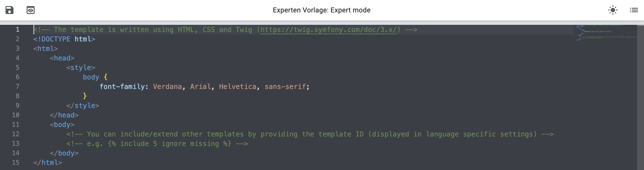Click line number 1 in gutter
The height and width of the screenshot is (170, 644).
17,30
